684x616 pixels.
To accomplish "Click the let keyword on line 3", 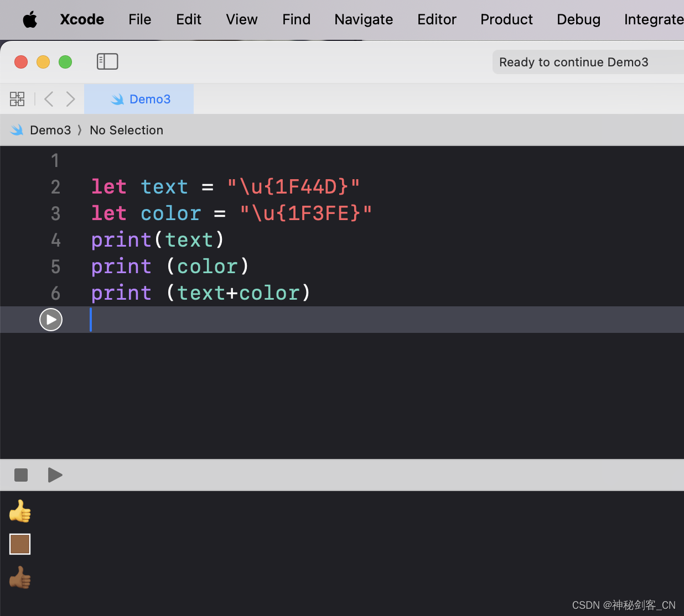I will tap(109, 213).
